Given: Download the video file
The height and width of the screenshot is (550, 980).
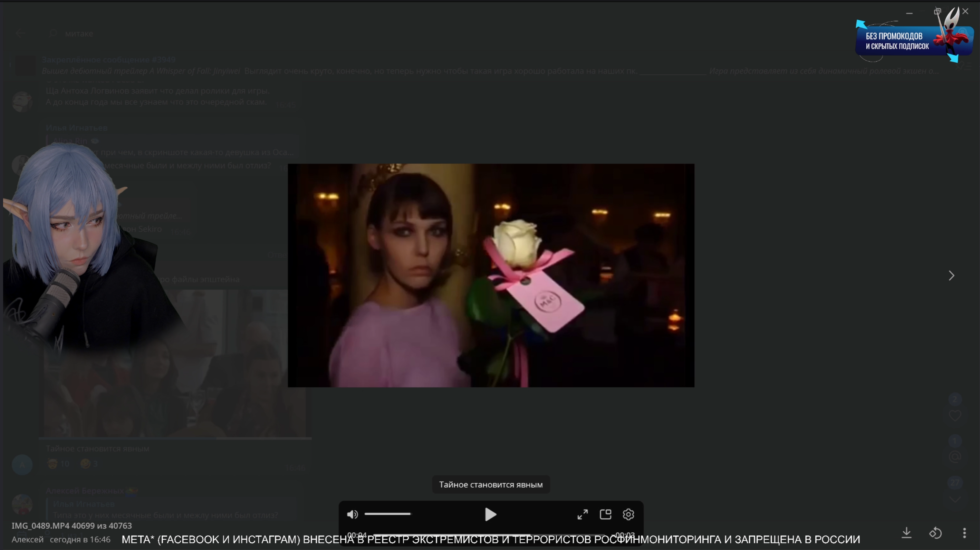Looking at the screenshot, I should pyautogui.click(x=906, y=533).
